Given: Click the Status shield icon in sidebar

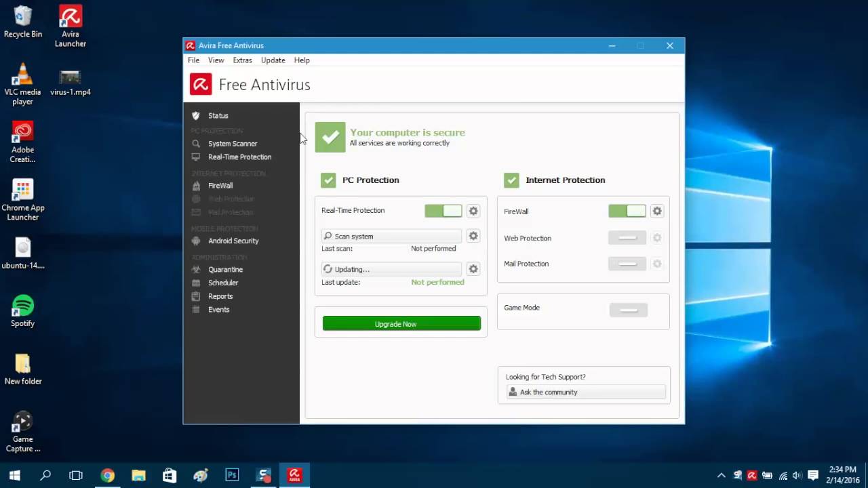Looking at the screenshot, I should (x=196, y=116).
